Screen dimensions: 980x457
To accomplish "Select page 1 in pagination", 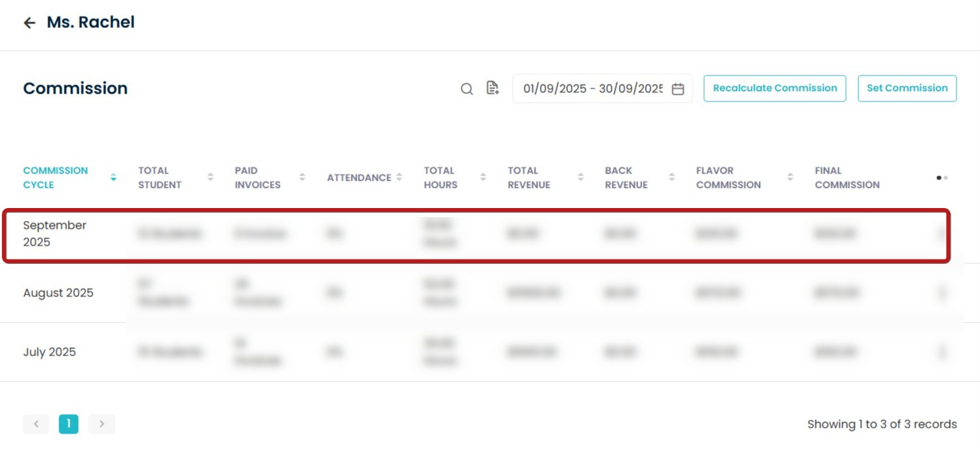I will pos(68,424).
